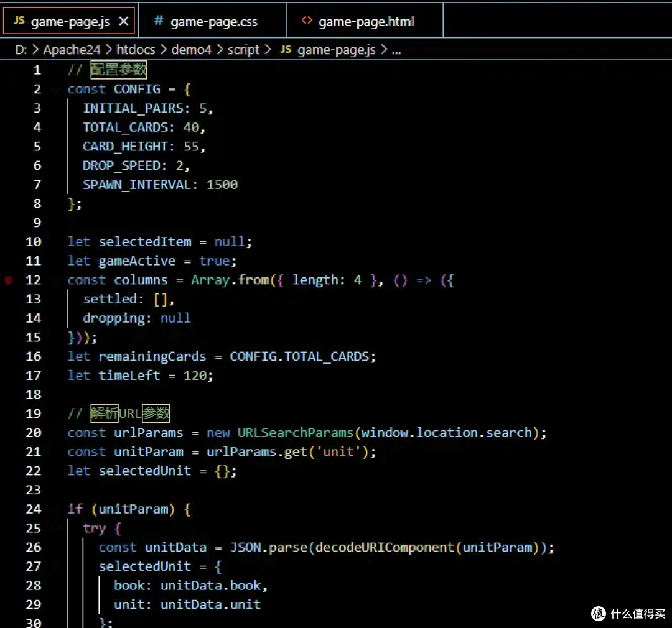Click line number 24 beside the if statement

coord(34,509)
